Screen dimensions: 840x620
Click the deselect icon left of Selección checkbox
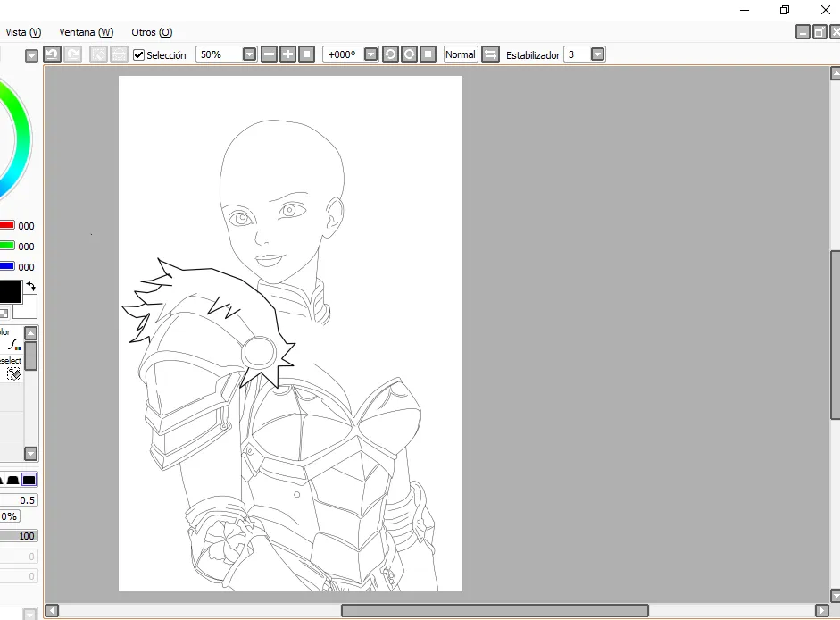98,54
